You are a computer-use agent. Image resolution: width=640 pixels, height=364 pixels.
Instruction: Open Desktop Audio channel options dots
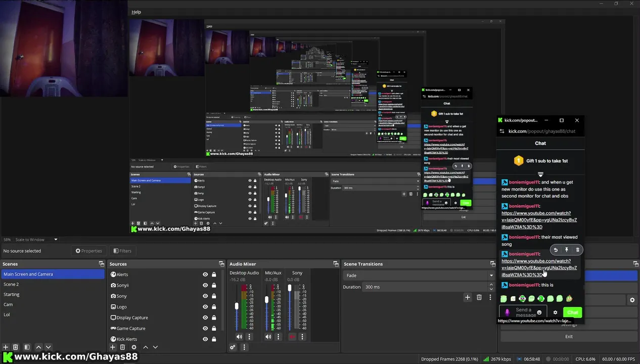pyautogui.click(x=249, y=337)
